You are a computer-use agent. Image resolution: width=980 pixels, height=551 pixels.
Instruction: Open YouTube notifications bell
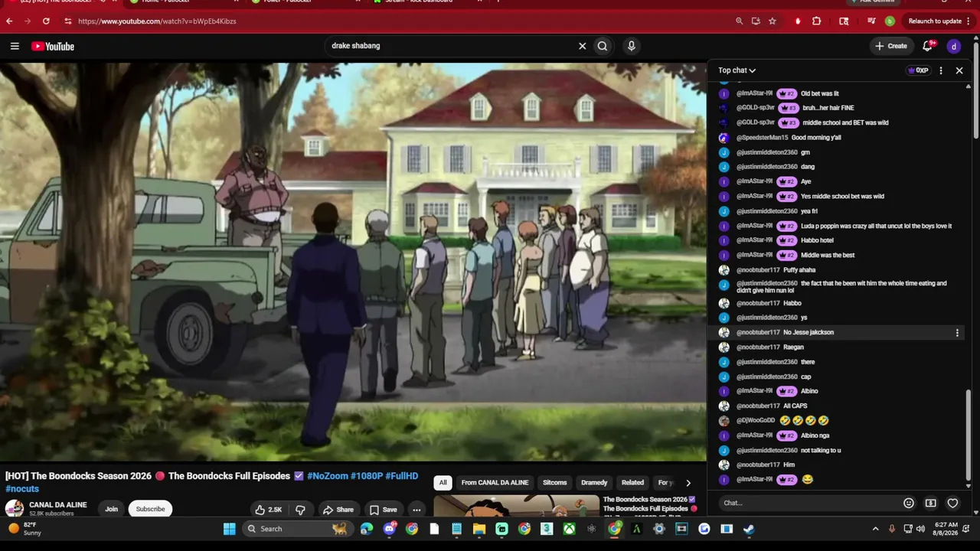[928, 46]
